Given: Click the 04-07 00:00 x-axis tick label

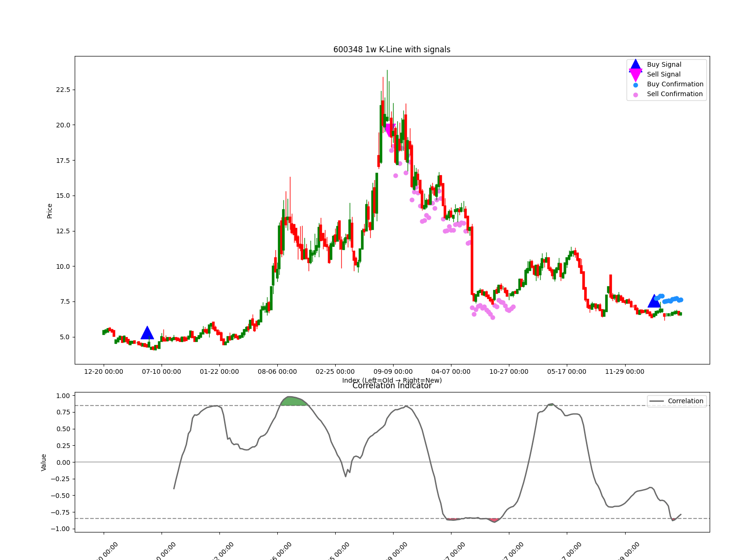Looking at the screenshot, I should pos(451,372).
